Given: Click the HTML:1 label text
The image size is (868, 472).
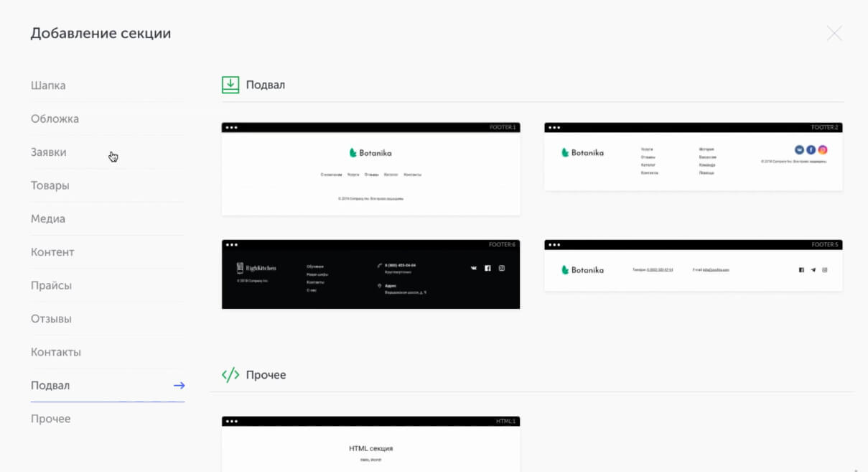Looking at the screenshot, I should click(x=506, y=422).
